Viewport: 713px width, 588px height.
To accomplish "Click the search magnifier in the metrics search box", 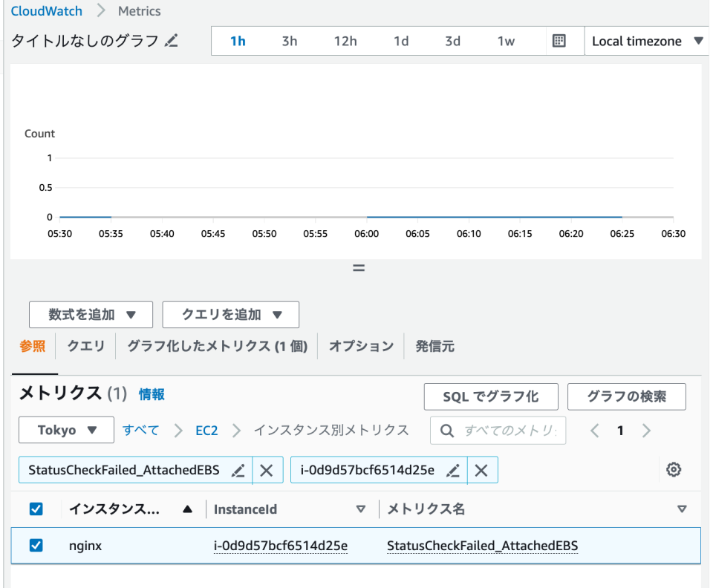I will point(446,430).
